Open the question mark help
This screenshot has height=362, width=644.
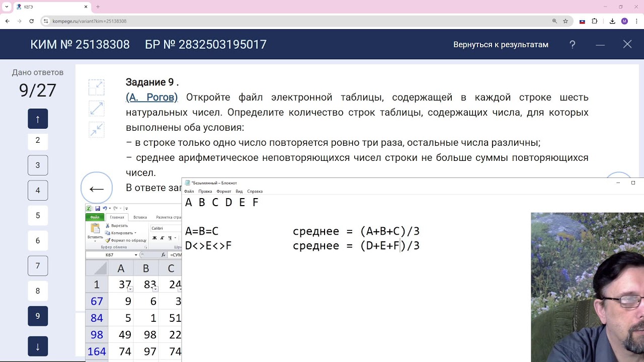tap(573, 45)
